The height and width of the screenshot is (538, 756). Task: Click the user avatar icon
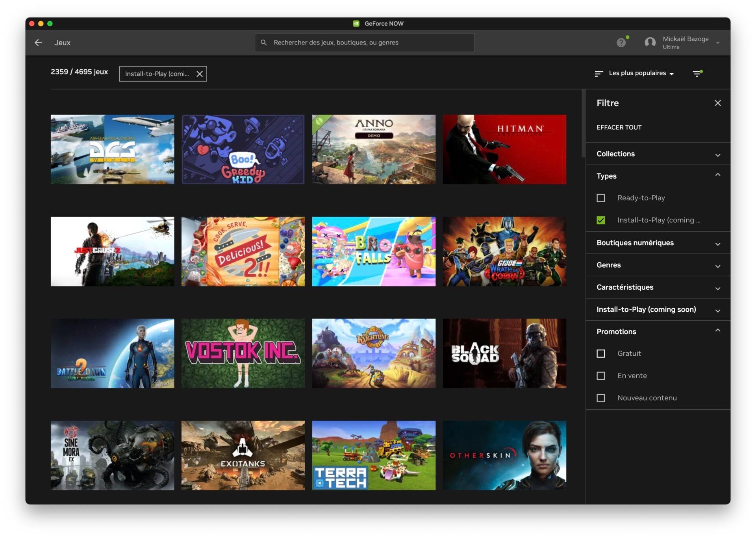(x=650, y=43)
